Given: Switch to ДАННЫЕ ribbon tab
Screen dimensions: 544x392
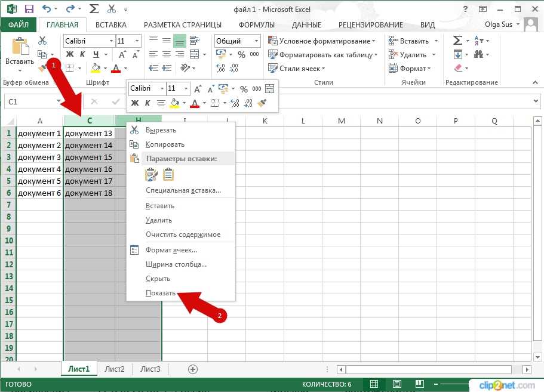Looking at the screenshot, I should coord(307,24).
